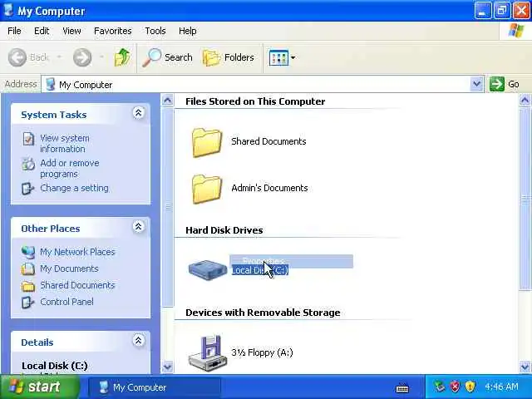Viewport: 532px width, 399px height.
Task: Click the main pane scroll up arrow
Action: tap(525, 101)
